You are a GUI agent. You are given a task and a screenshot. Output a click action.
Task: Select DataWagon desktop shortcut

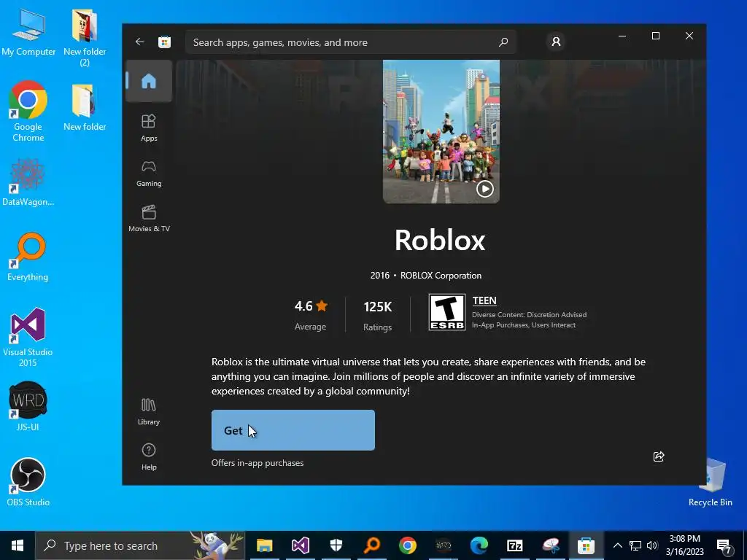[28, 183]
